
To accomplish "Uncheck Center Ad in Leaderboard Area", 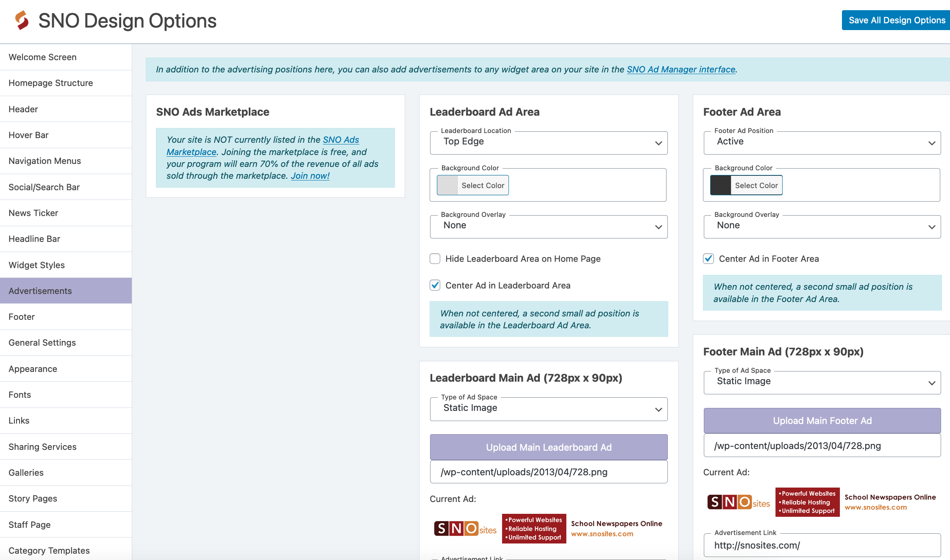I will point(435,286).
